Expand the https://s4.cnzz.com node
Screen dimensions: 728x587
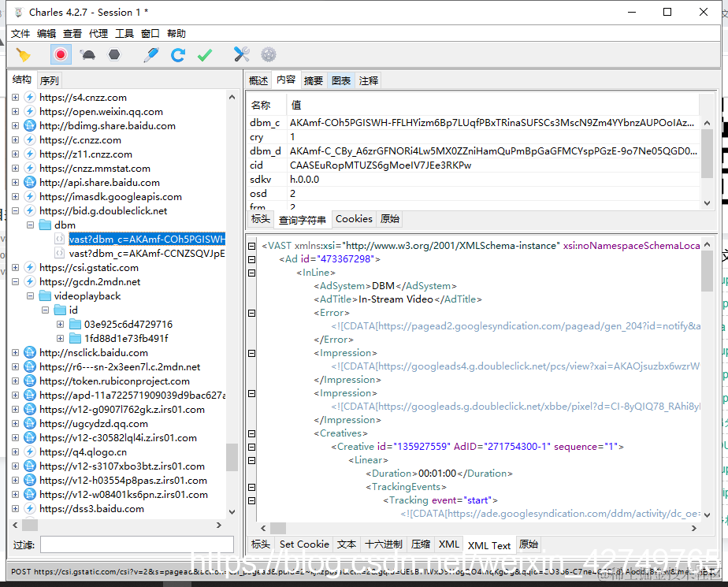tap(15, 97)
